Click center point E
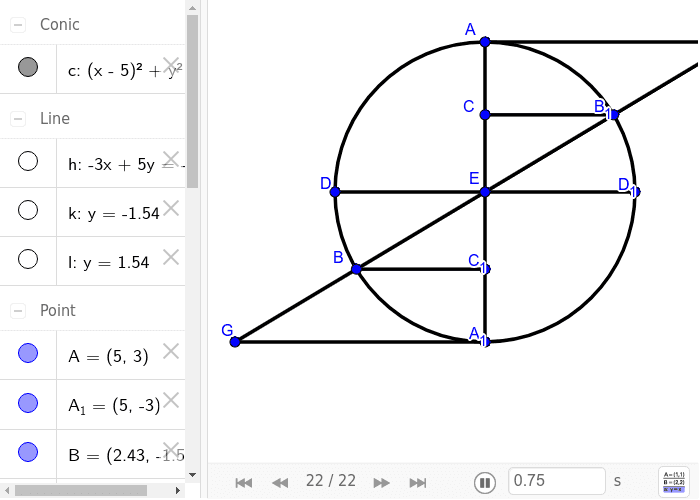 485,192
